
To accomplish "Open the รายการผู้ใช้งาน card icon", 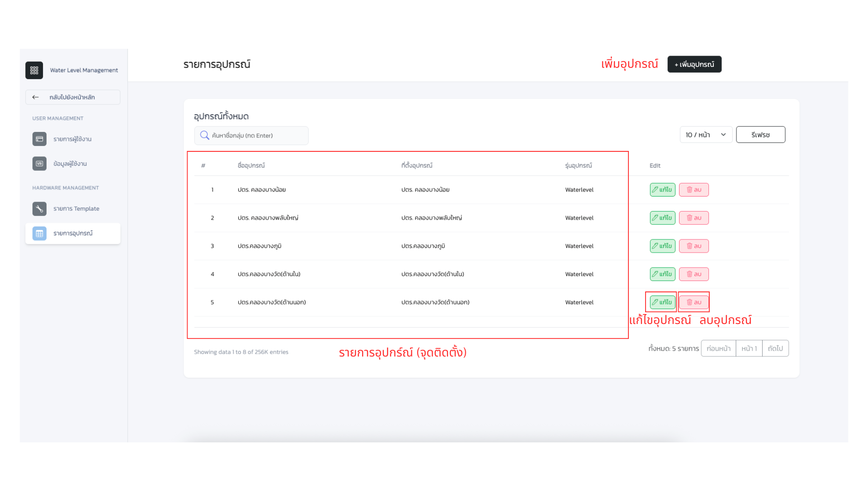I will (39, 139).
